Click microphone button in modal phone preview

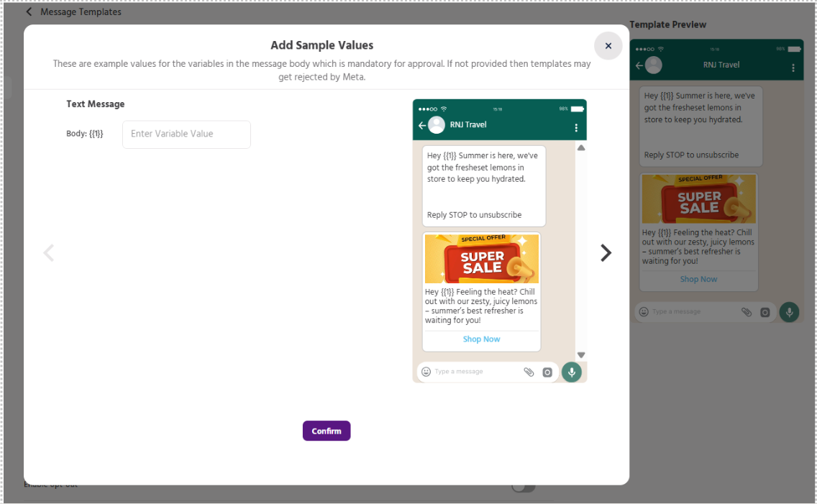click(x=572, y=372)
